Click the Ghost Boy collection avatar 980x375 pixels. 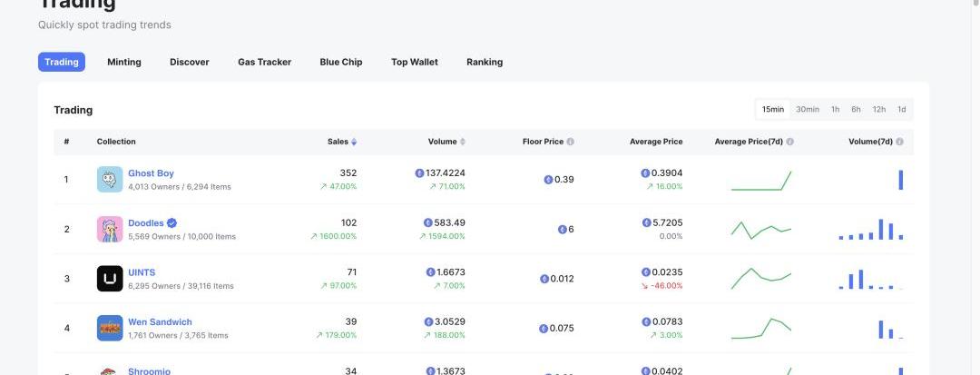110,179
